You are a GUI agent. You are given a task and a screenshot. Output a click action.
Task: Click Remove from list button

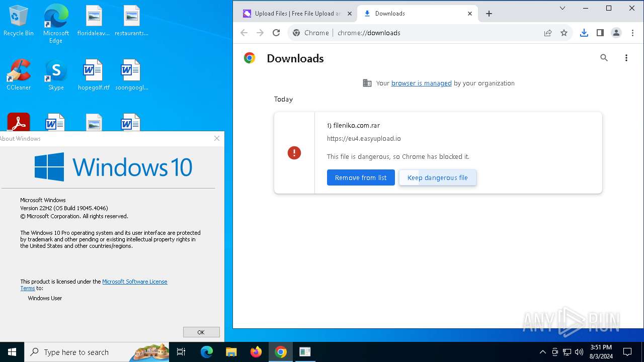coord(361,177)
